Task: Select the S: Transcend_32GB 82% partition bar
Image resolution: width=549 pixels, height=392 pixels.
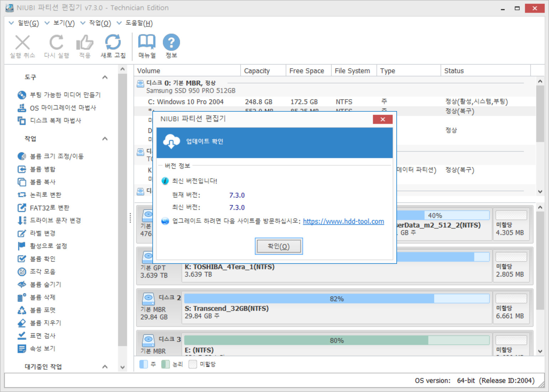Action: point(337,299)
